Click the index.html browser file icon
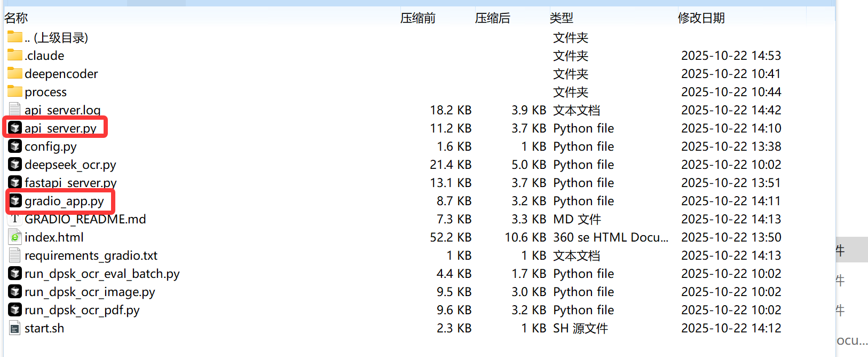This screenshot has width=868, height=357. click(x=15, y=237)
